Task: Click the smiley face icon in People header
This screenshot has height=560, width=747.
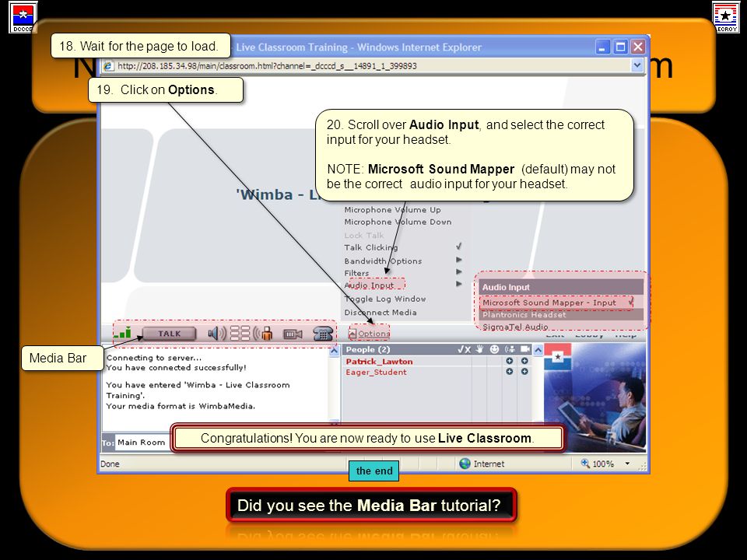Action: 495,349
